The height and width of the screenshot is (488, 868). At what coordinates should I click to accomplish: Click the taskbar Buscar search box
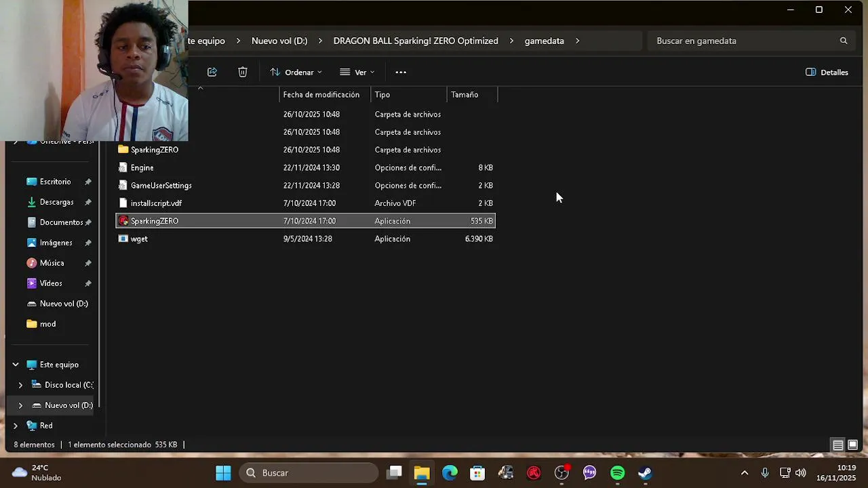pyautogui.click(x=309, y=473)
